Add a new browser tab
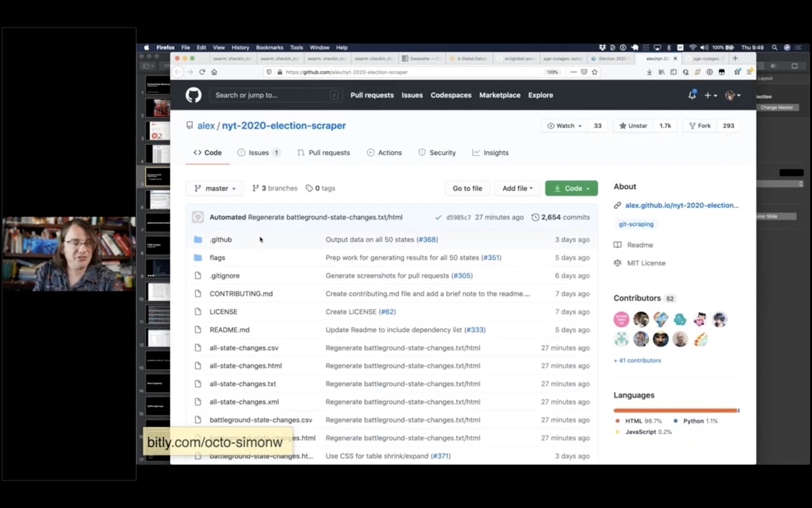Screen dimensions: 812x508 [736, 58]
